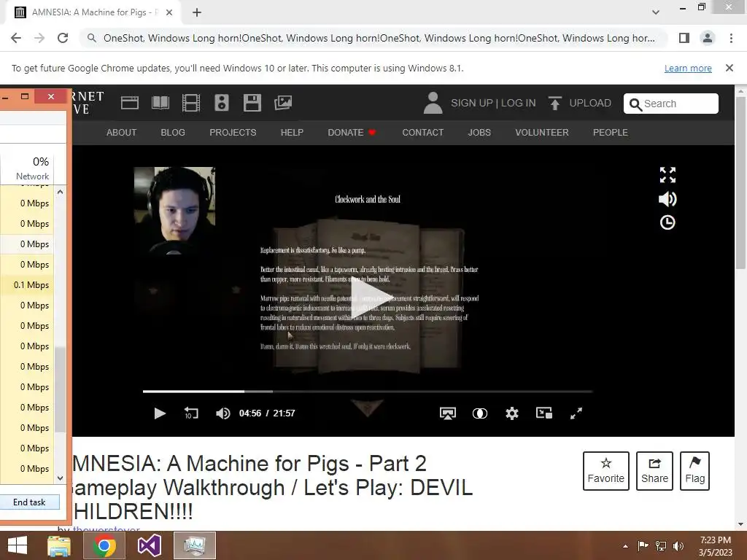Viewport: 747px width, 560px height.
Task: Expand Chrome tab search chevron
Action: click(x=656, y=12)
